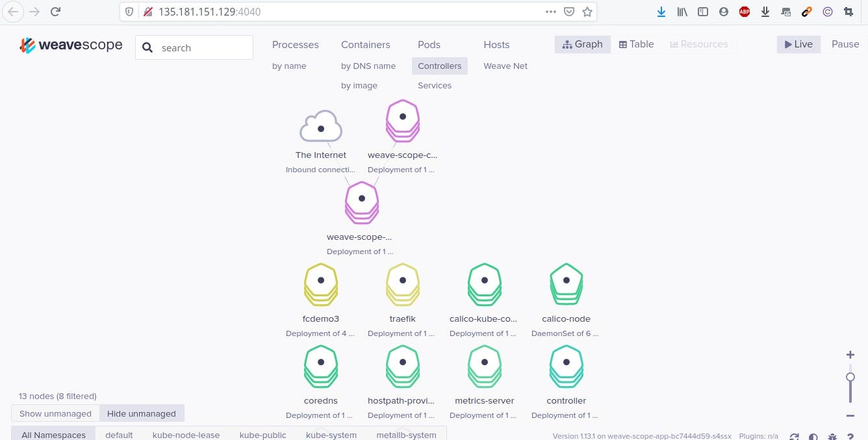Select Containers by image

tap(359, 85)
